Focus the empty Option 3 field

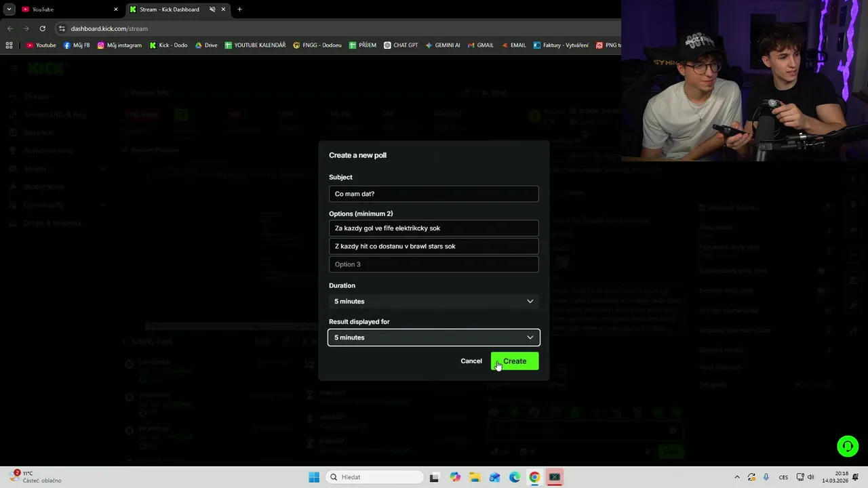434,264
